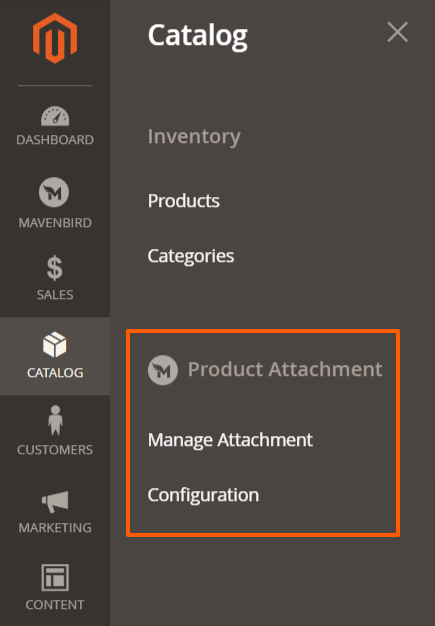Open the Content layout icon

(55, 577)
